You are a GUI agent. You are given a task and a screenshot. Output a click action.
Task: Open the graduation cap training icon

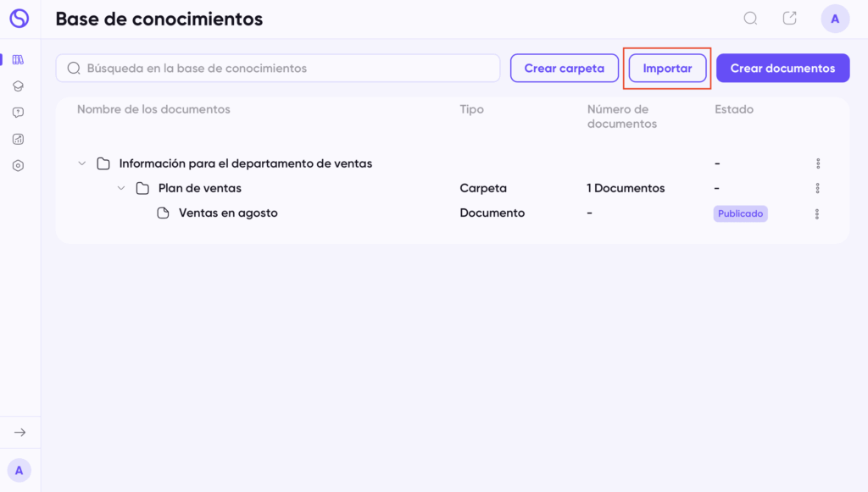pyautogui.click(x=19, y=86)
